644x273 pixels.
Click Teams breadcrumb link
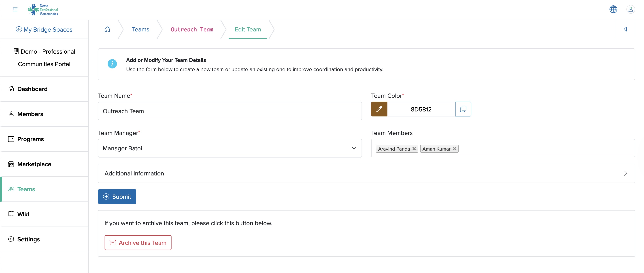click(x=140, y=29)
